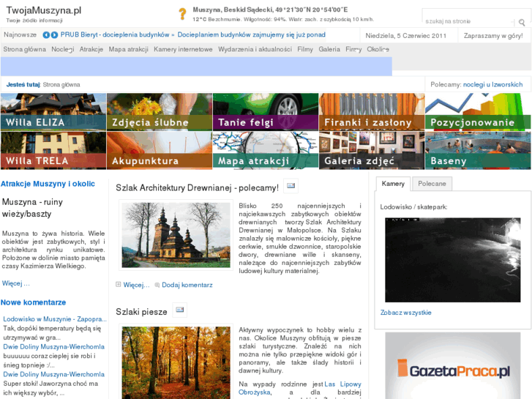Open 'Lodowisko w Muszynie - Zapopra...' comment
The height and width of the screenshot is (399, 532).
[55, 319]
